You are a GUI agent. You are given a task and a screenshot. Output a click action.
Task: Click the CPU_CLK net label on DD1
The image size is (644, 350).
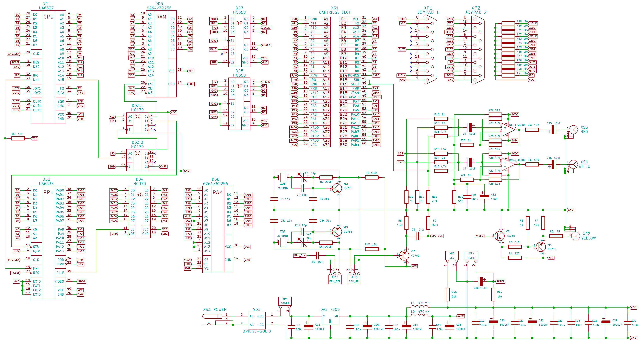tap(13, 54)
